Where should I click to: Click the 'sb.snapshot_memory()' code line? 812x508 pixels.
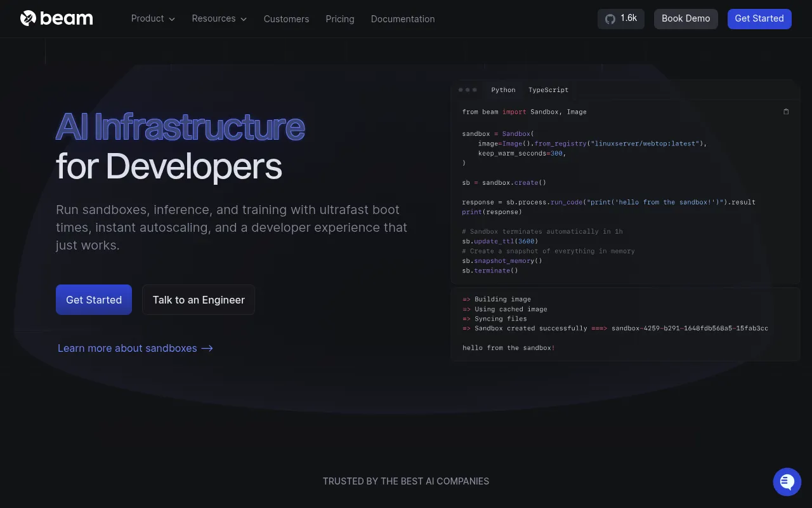tap(502, 261)
